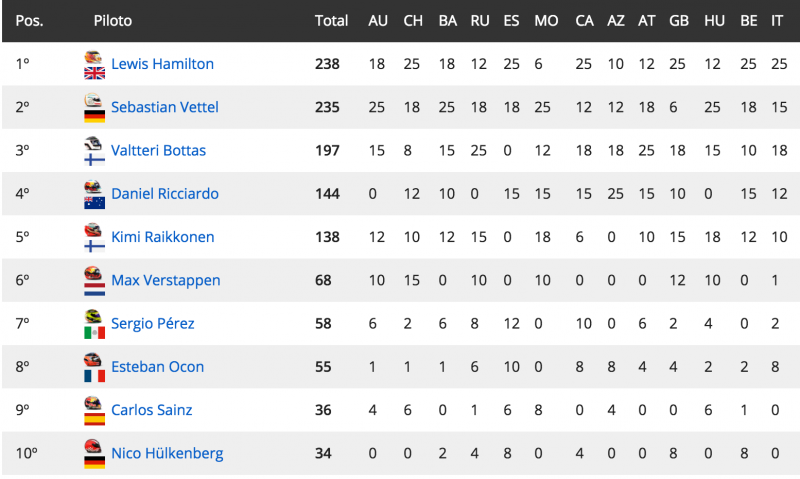
Task: Click Lewis Hamilton's helmet icon
Action: [93, 57]
